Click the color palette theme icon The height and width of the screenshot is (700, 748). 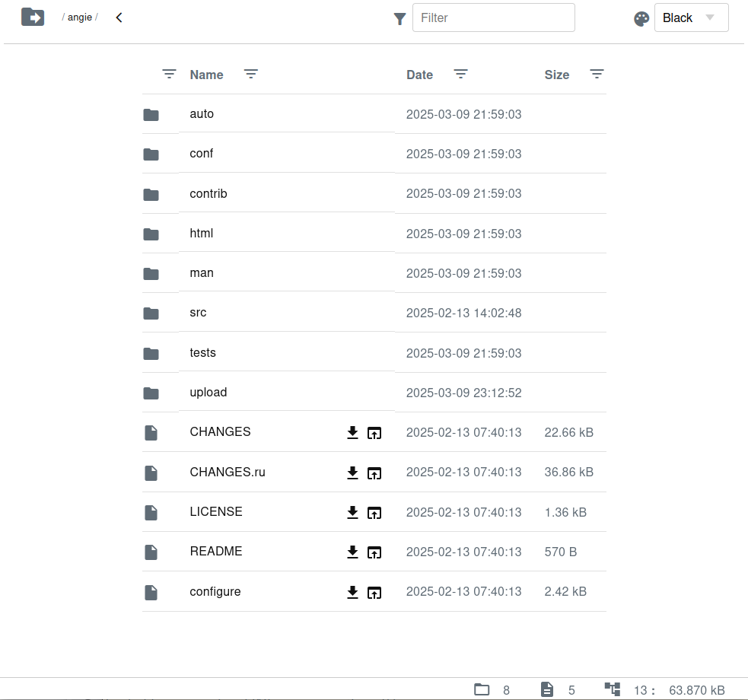(641, 19)
